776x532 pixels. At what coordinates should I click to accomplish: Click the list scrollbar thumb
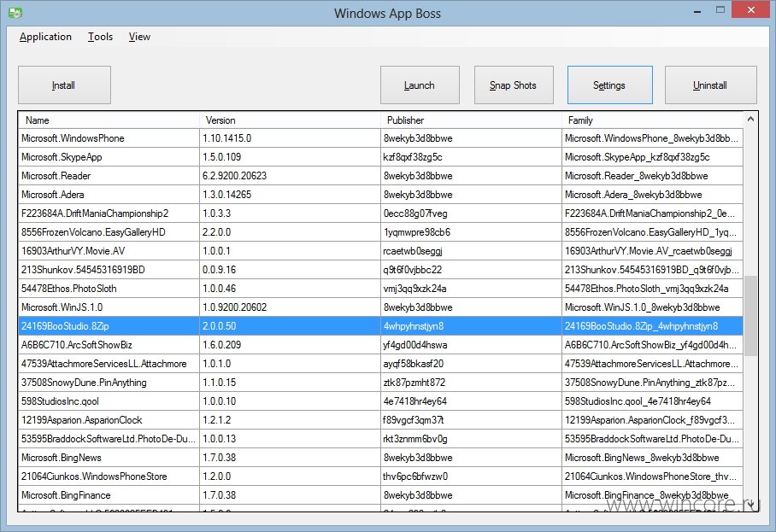[750, 315]
